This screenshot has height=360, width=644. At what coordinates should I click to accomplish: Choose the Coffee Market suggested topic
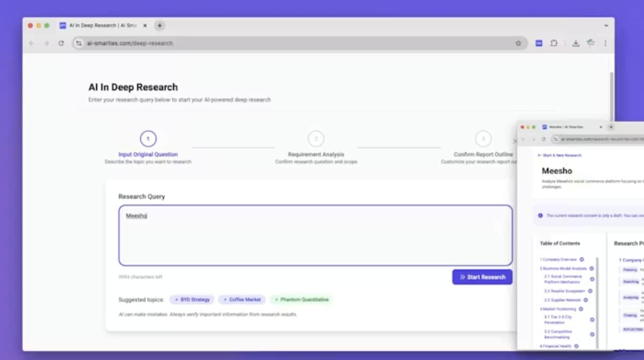[x=241, y=299]
